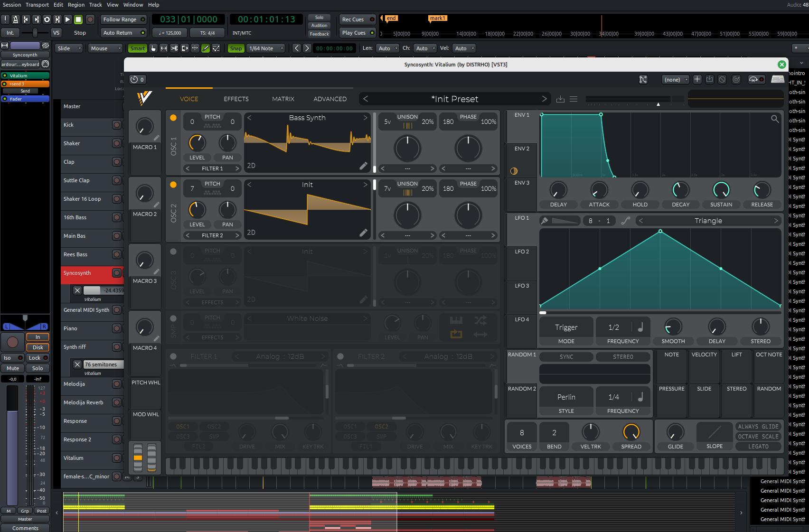
Task: Open the virtual keyboard icon in plugin window
Action: (777, 79)
